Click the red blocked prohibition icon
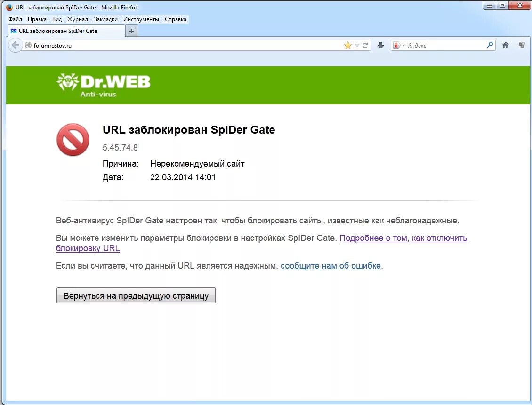 click(73, 140)
